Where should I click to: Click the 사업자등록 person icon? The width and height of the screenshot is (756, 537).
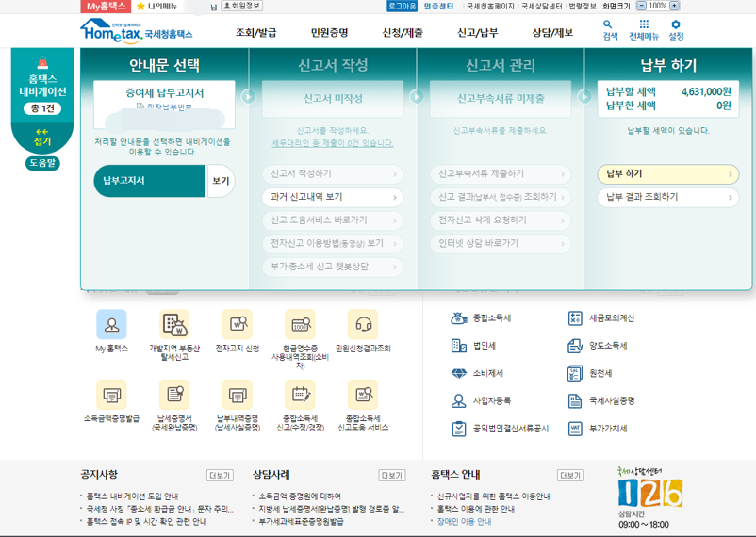pyautogui.click(x=458, y=400)
